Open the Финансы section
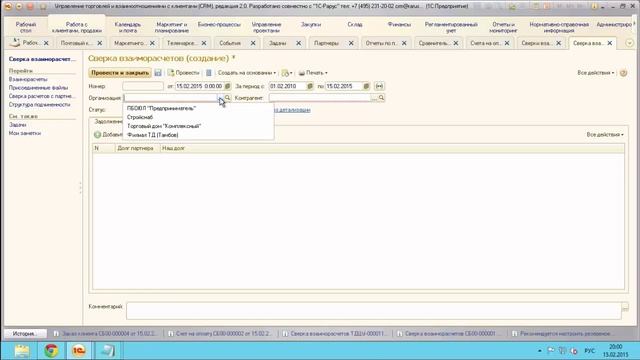The image size is (640, 360). click(x=399, y=24)
